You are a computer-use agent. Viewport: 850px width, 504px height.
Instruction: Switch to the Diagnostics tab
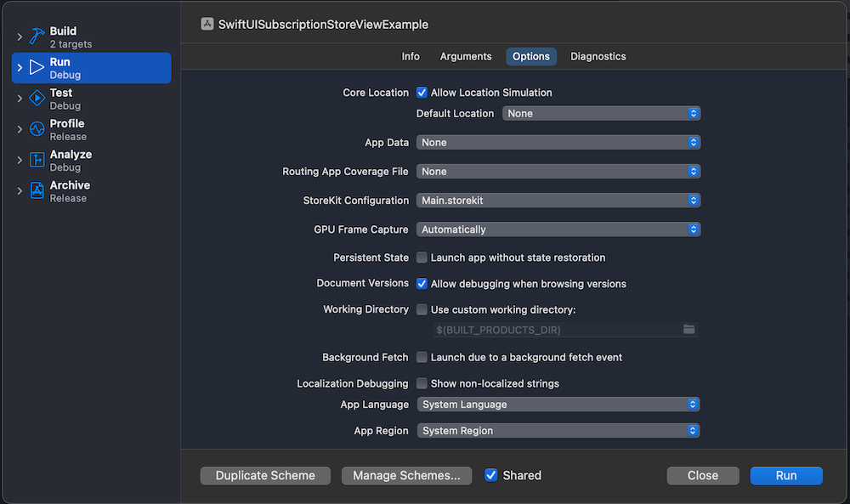click(x=598, y=56)
